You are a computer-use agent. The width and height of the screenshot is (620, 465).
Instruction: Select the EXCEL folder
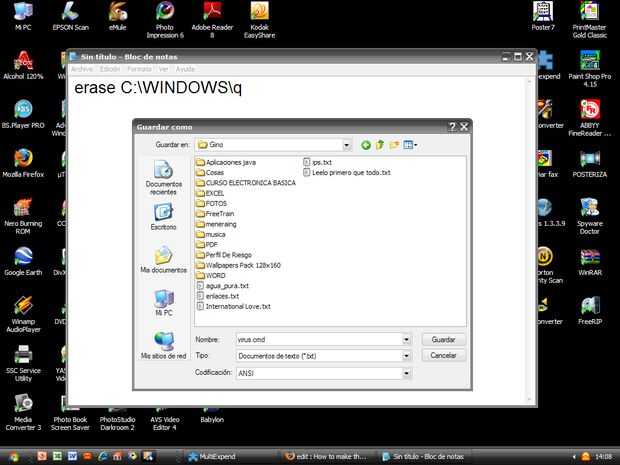(x=210, y=193)
